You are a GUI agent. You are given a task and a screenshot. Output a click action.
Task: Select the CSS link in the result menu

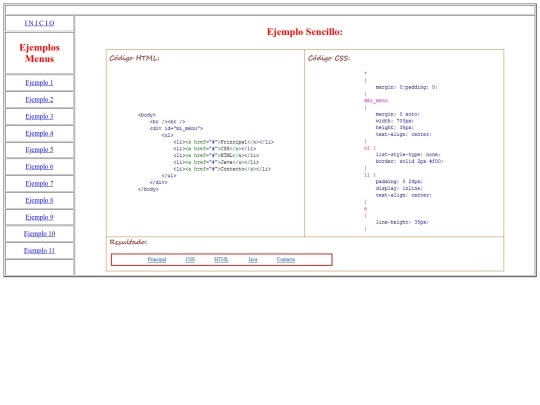tap(190, 259)
